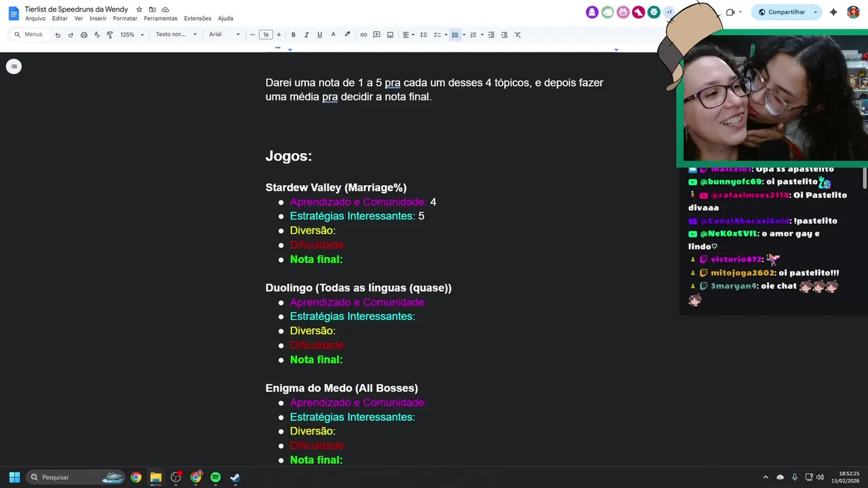This screenshot has width=868, height=488.
Task: Decrease font size with minus button
Action: (253, 35)
